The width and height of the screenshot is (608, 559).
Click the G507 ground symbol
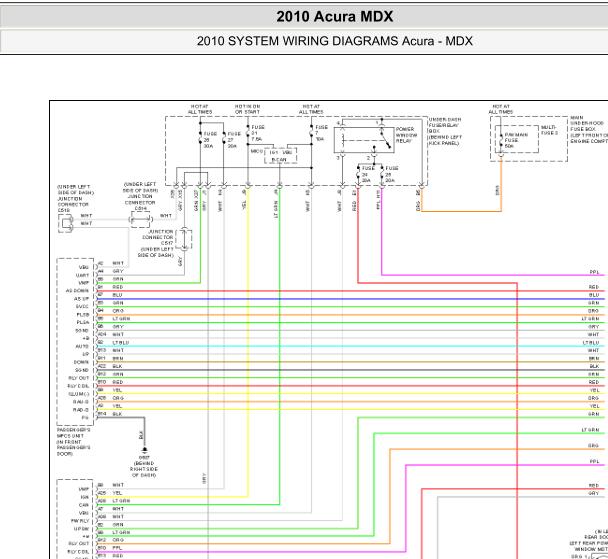(x=144, y=450)
